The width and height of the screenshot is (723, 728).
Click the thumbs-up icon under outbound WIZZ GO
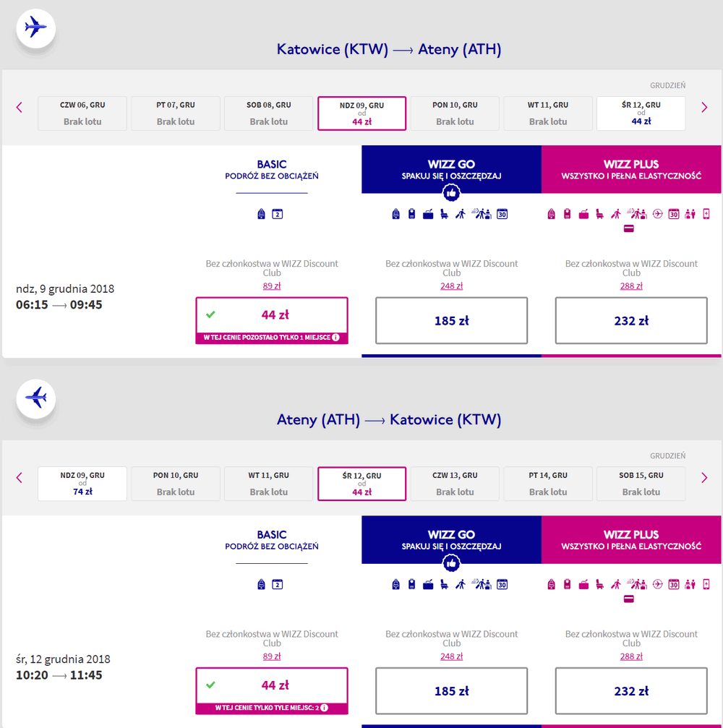pos(451,192)
